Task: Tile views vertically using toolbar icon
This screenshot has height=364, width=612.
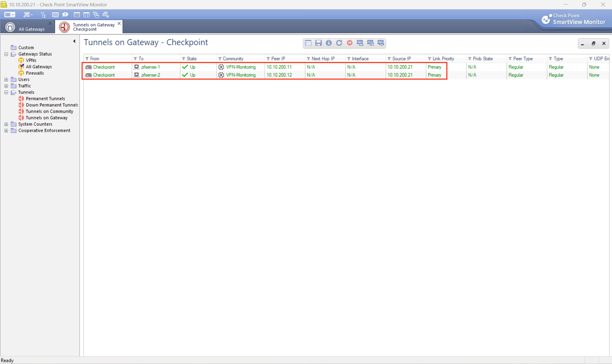Action: (86, 15)
